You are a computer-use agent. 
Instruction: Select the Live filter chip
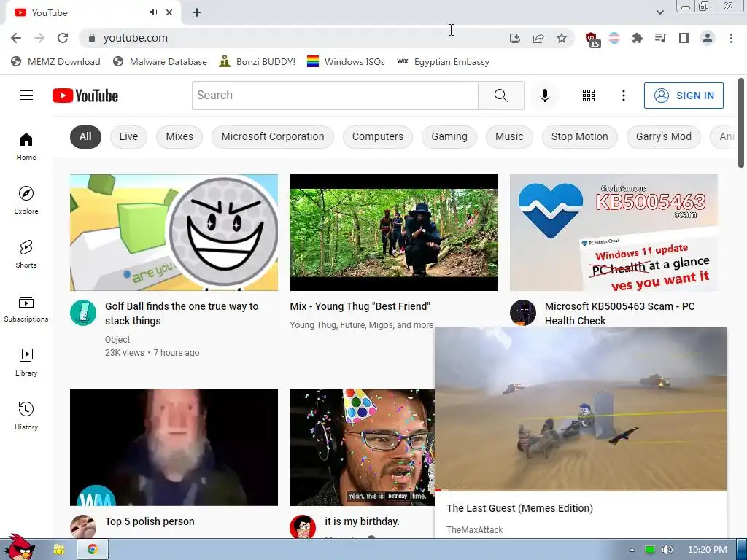pos(128,136)
